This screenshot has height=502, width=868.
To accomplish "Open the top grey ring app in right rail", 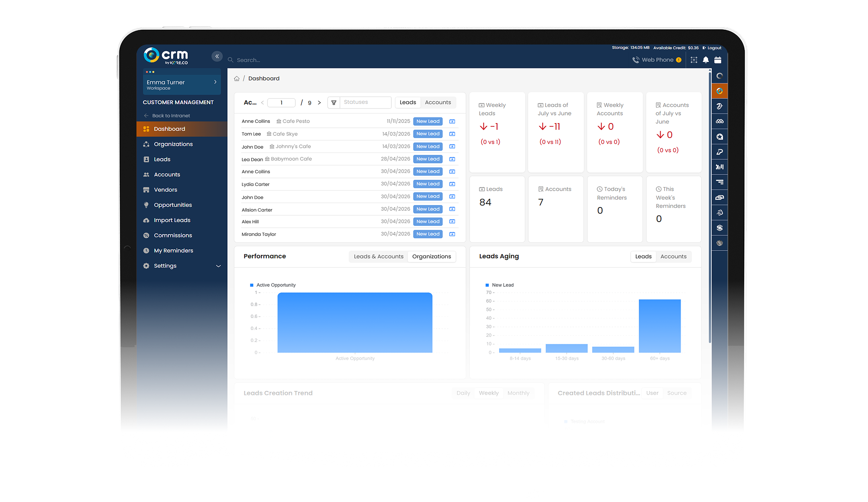I will tap(719, 76).
